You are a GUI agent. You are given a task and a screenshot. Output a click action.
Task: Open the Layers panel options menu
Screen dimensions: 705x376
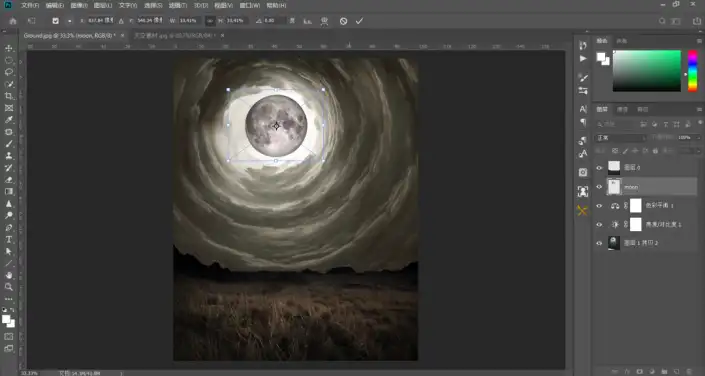699,109
